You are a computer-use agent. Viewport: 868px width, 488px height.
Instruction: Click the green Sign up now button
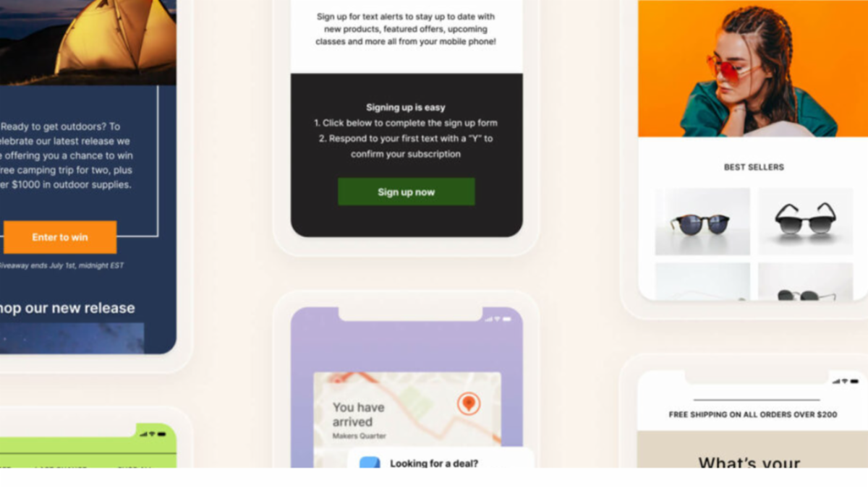coord(407,192)
